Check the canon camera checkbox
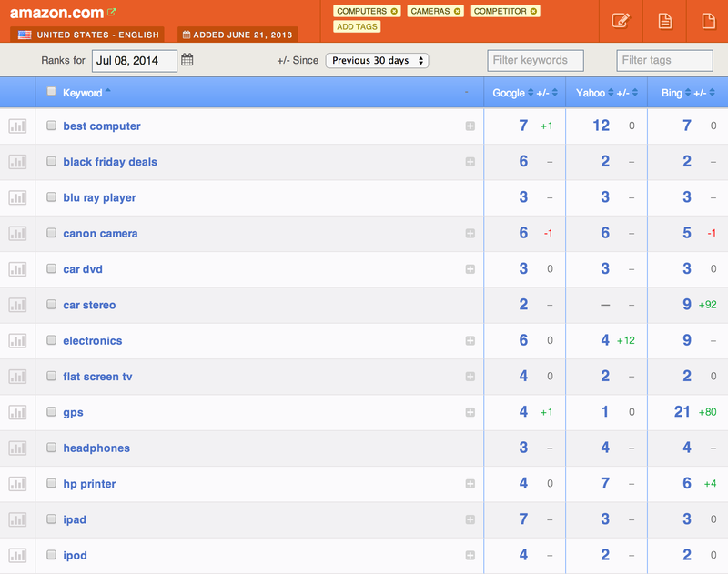Viewport: 728px width, 574px height. [x=52, y=233]
